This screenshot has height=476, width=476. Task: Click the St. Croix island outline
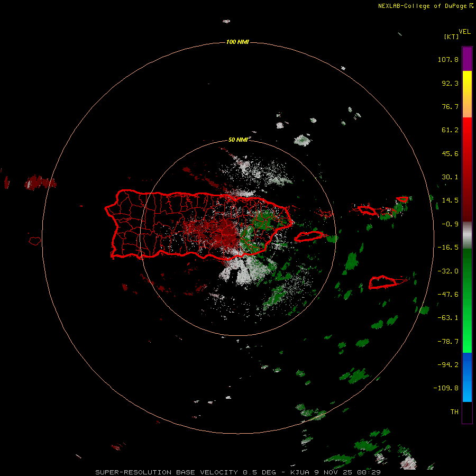coord(382,282)
